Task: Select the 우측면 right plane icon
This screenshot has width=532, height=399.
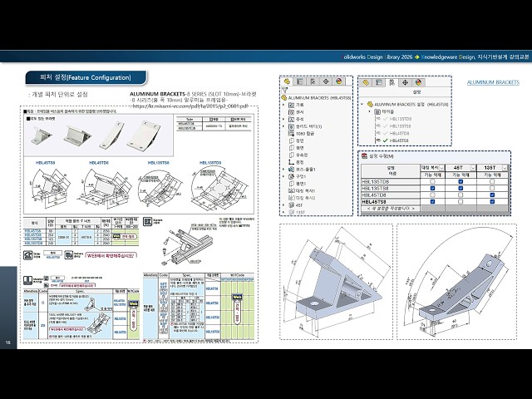Action: click(291, 155)
